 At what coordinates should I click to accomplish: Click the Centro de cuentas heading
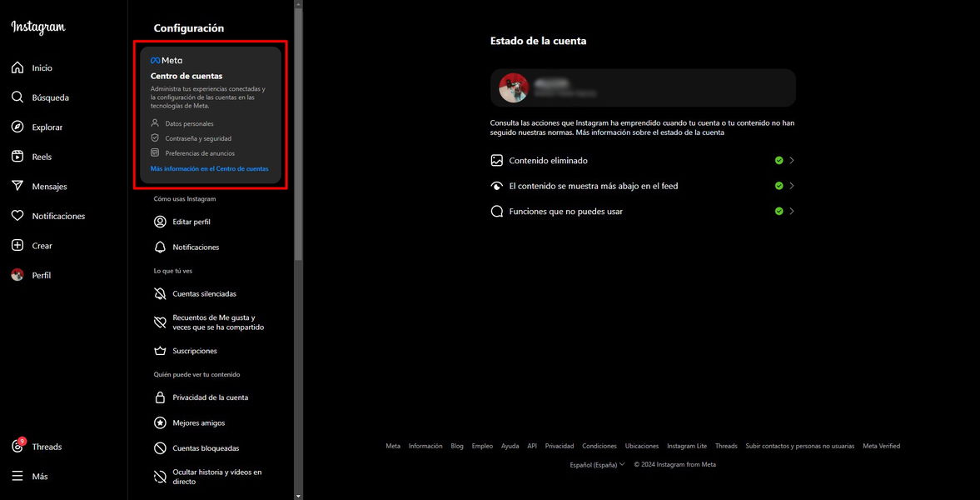[x=187, y=77]
